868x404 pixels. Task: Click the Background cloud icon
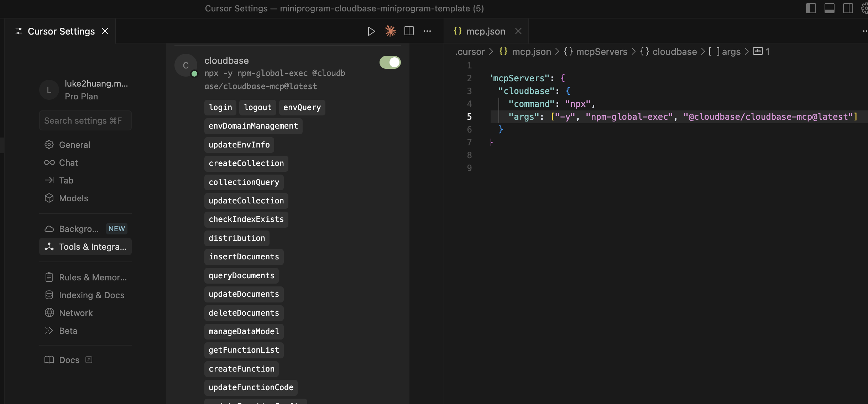(x=49, y=229)
